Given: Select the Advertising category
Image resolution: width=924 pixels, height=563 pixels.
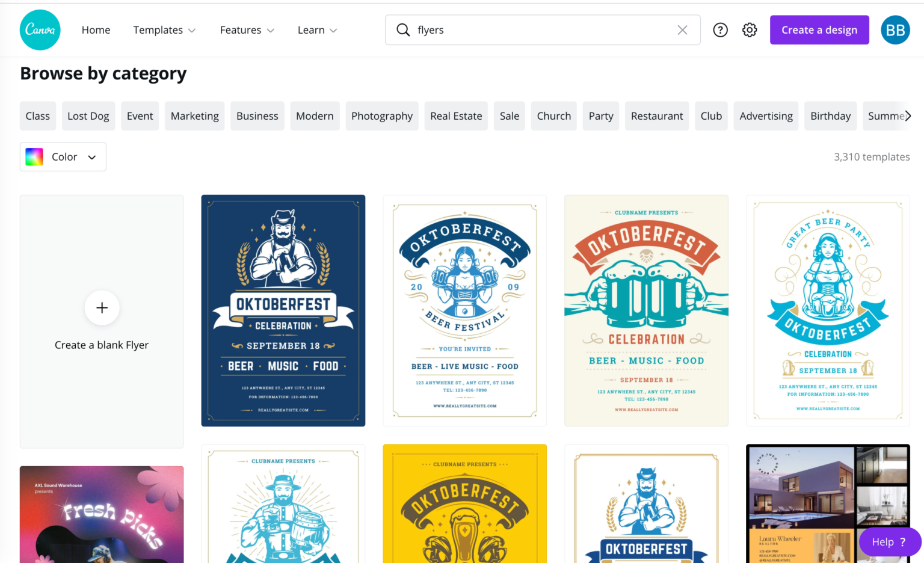Looking at the screenshot, I should click(x=766, y=116).
